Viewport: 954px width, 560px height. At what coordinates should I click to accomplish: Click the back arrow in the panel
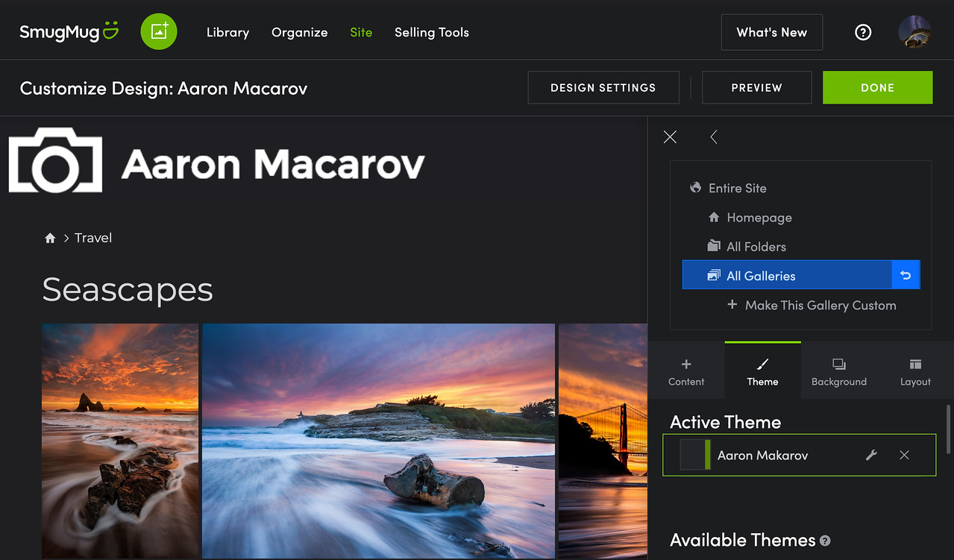(x=714, y=136)
